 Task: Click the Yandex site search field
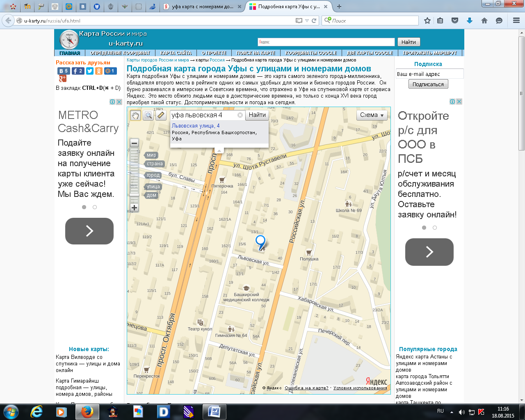326,42
